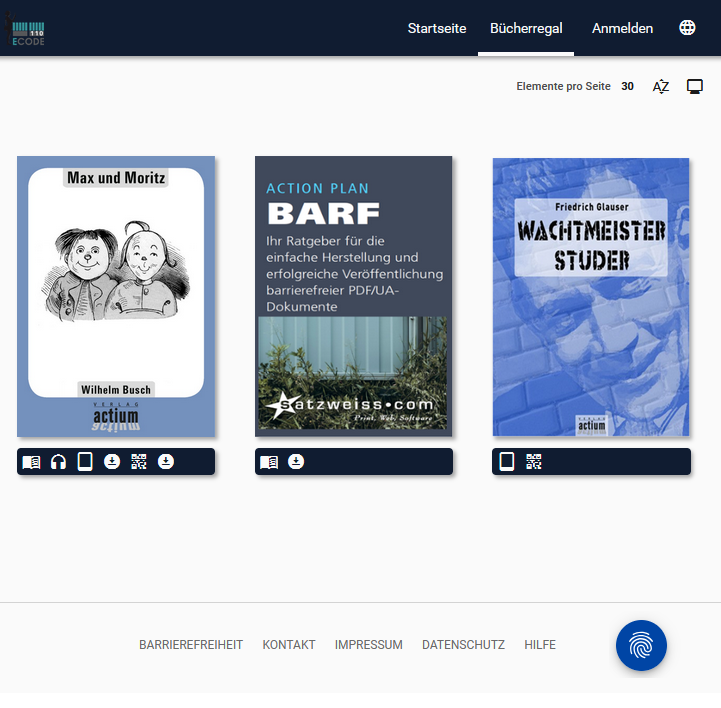Open the Anmelden page

(x=622, y=29)
